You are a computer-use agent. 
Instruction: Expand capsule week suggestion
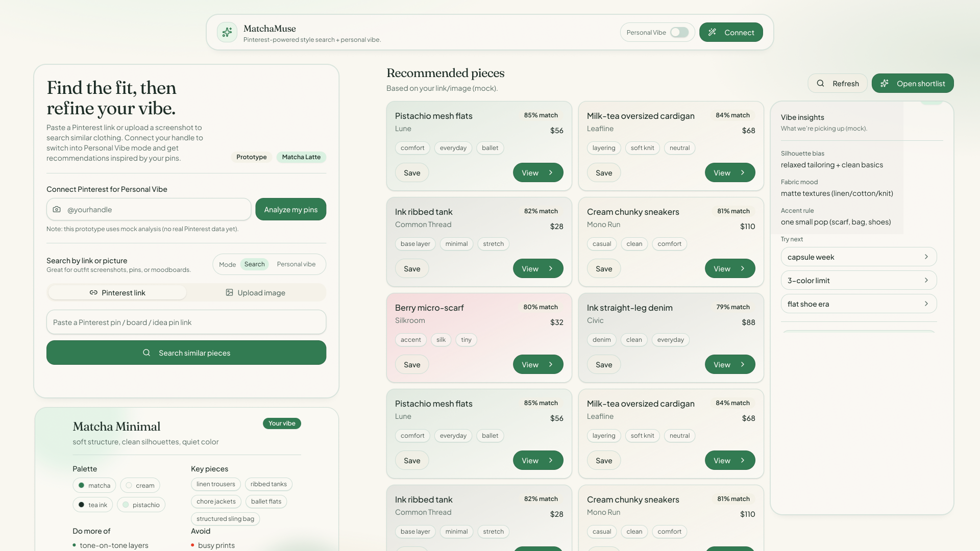click(x=859, y=257)
